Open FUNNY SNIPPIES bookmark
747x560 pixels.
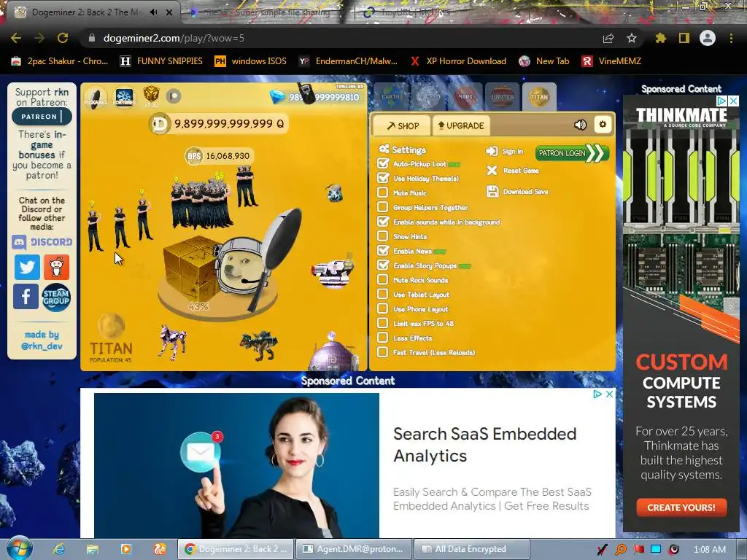click(x=161, y=61)
